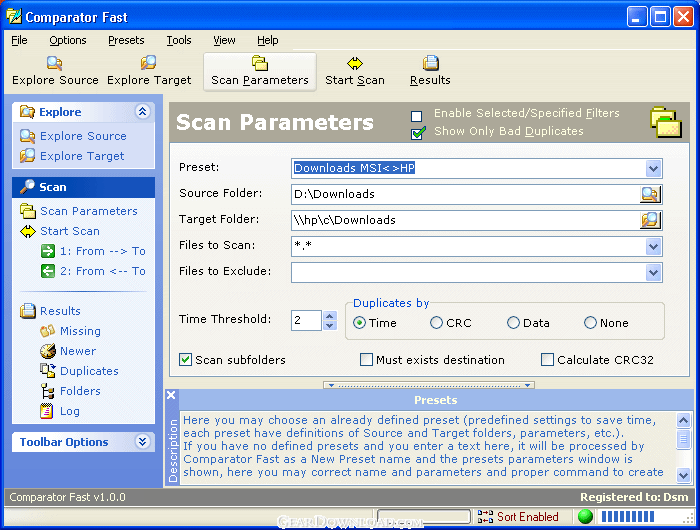700x530 pixels.
Task: Click Explore Source icon in sidebar
Action: tap(27, 136)
